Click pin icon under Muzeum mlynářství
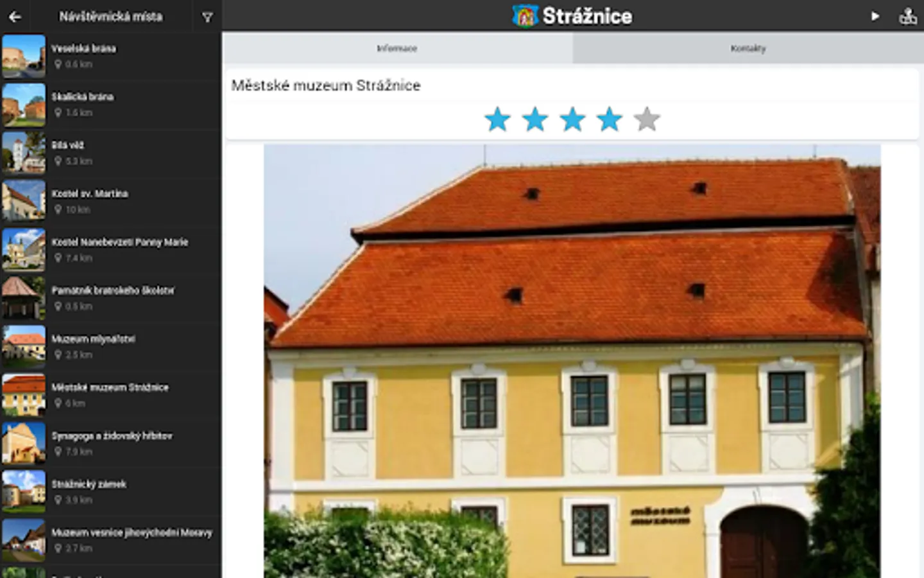The height and width of the screenshot is (578, 924). tap(58, 355)
